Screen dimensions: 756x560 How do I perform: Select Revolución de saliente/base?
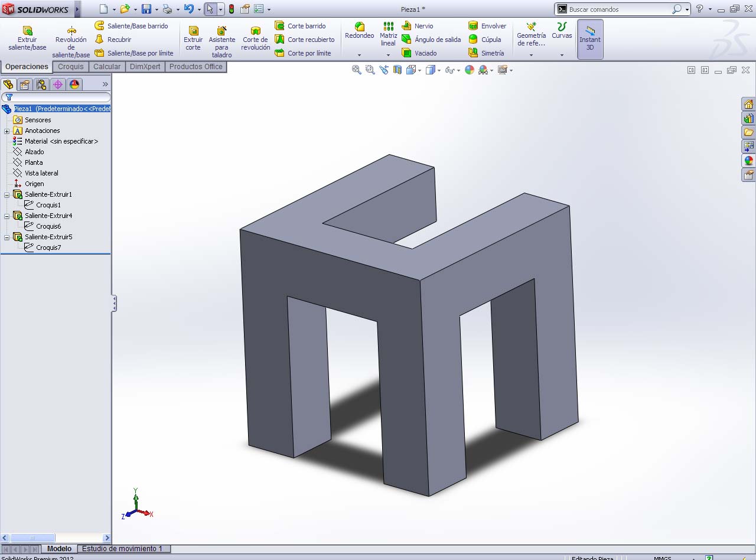tap(71, 41)
